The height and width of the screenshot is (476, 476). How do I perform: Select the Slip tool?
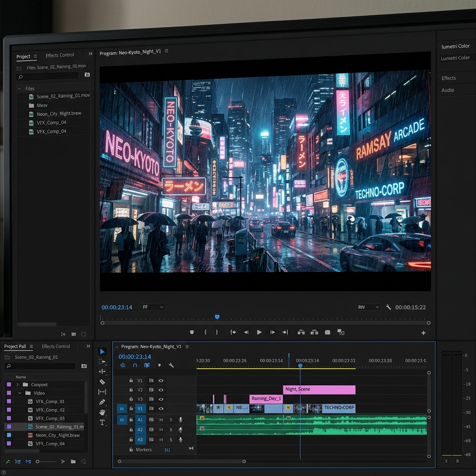coord(102,392)
